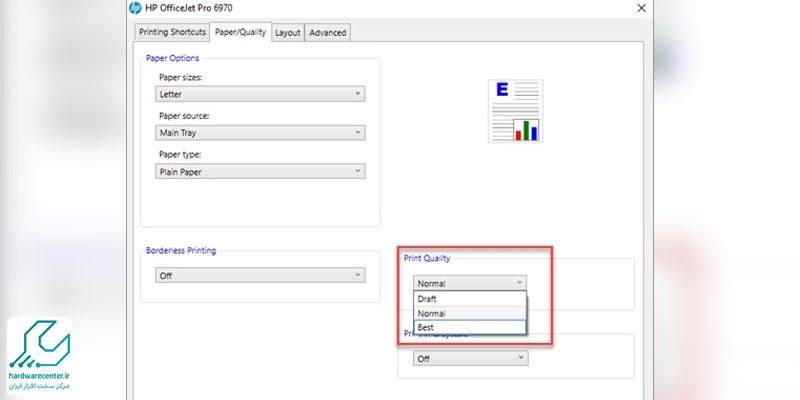Click the document preview thumbnail
The width and height of the screenshot is (800, 400).
[x=515, y=111]
